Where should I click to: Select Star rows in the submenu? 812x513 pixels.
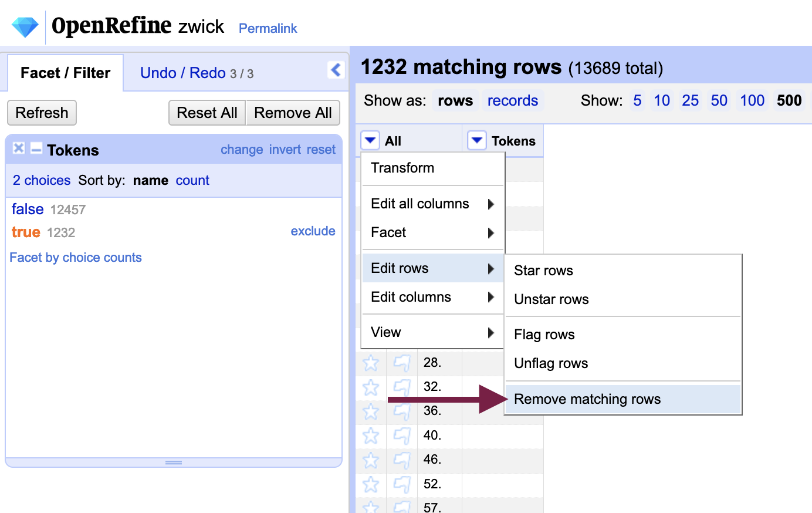[623, 271]
